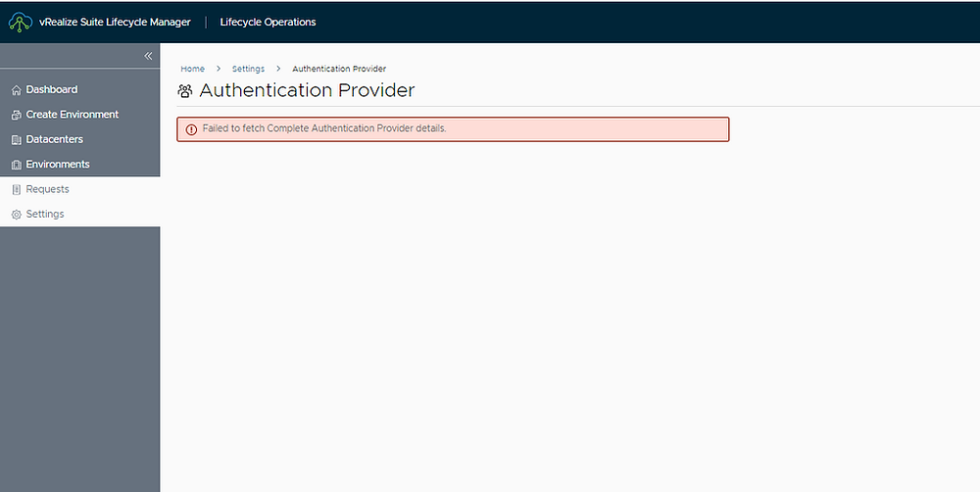The image size is (980, 492).
Task: Click the Dashboard home icon
Action: 17,90
